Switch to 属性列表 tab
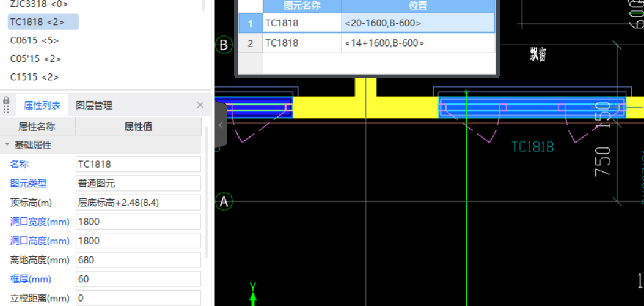Viewport: 644px width, 306px height. (x=42, y=105)
